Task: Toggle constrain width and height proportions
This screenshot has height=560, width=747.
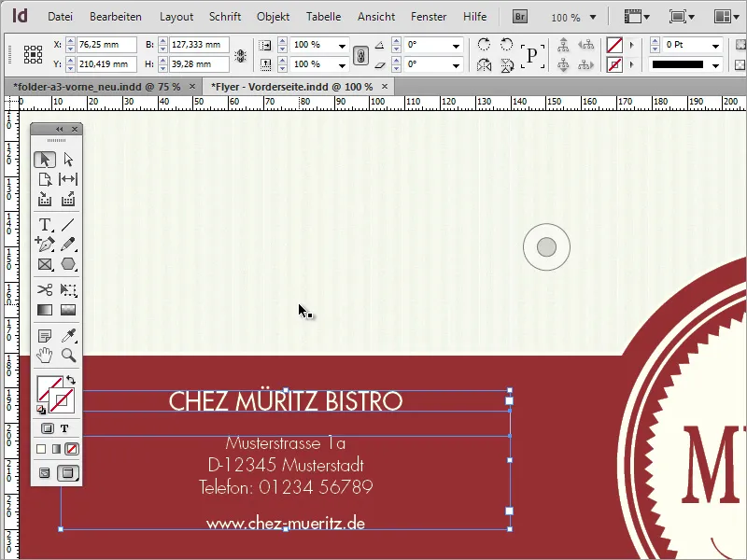Action: [x=240, y=56]
